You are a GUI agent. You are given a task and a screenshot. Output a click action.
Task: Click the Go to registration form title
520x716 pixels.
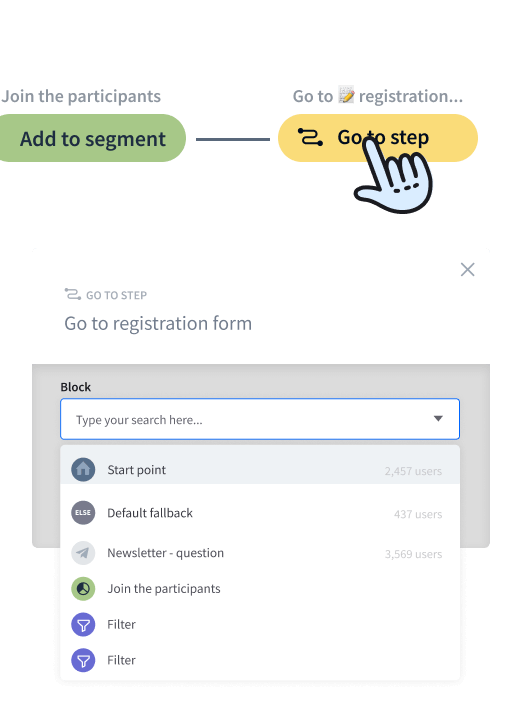click(x=158, y=323)
